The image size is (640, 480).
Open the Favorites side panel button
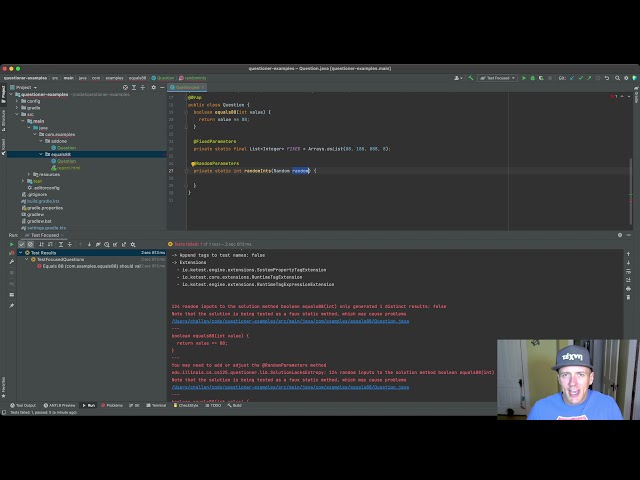point(3,387)
